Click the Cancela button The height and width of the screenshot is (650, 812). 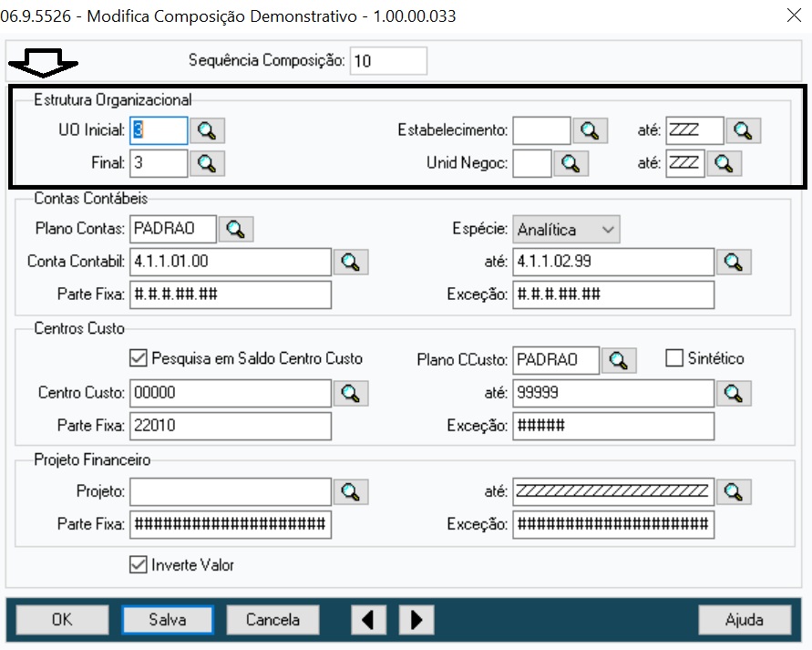[272, 619]
